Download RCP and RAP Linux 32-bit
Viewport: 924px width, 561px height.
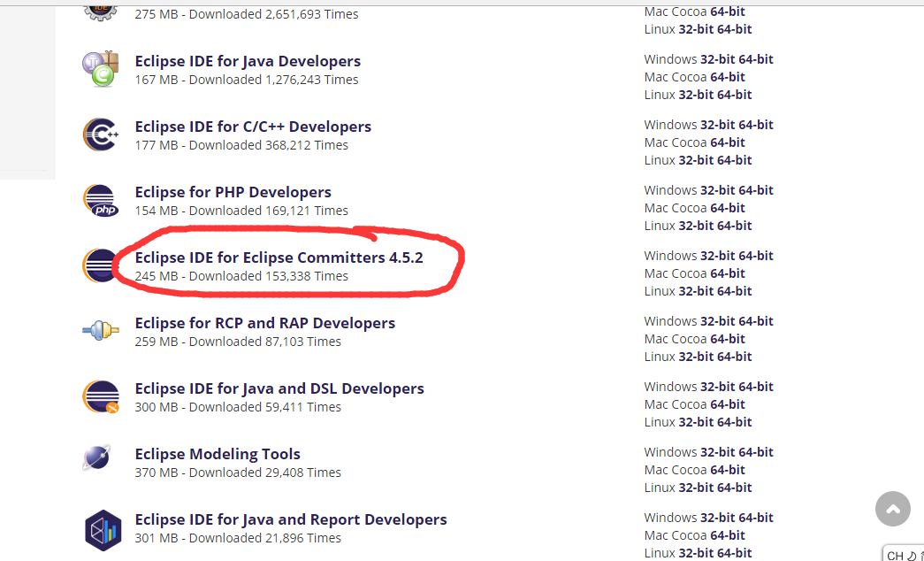coord(695,357)
